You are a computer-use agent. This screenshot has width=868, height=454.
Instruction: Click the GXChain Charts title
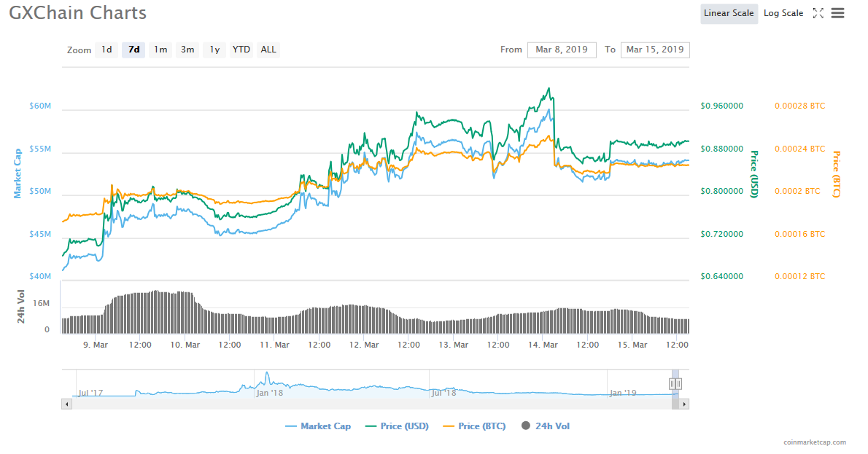tap(77, 12)
